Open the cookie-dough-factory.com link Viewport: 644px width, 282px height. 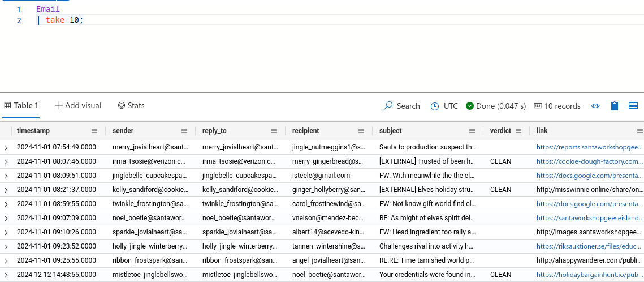(589, 161)
